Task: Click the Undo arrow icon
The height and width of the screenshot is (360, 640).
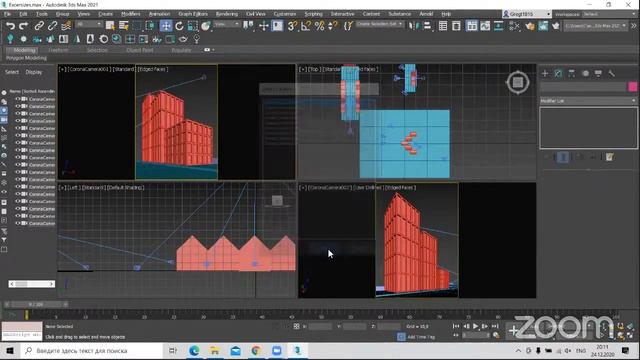Action: tap(10, 26)
